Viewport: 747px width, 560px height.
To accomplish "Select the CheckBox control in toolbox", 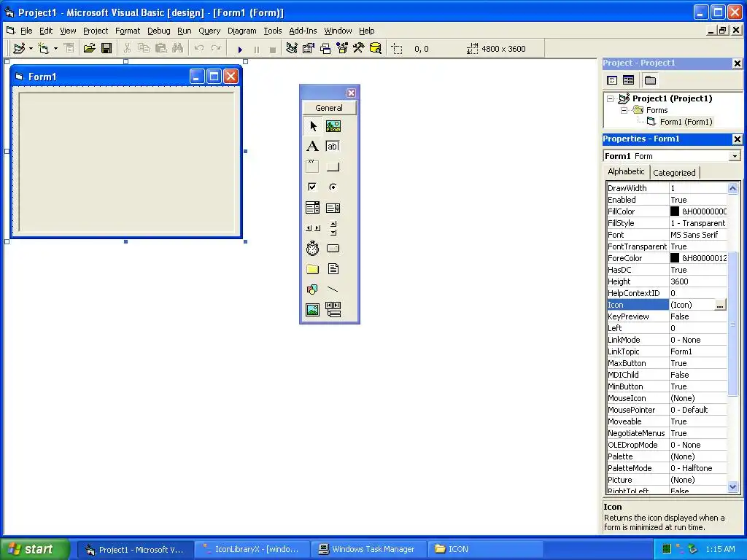I will (312, 187).
